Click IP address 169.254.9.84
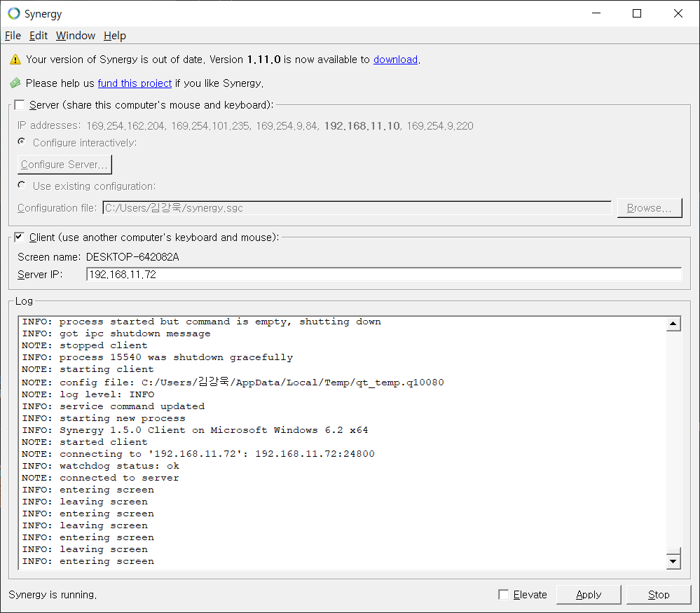 pyautogui.click(x=287, y=126)
